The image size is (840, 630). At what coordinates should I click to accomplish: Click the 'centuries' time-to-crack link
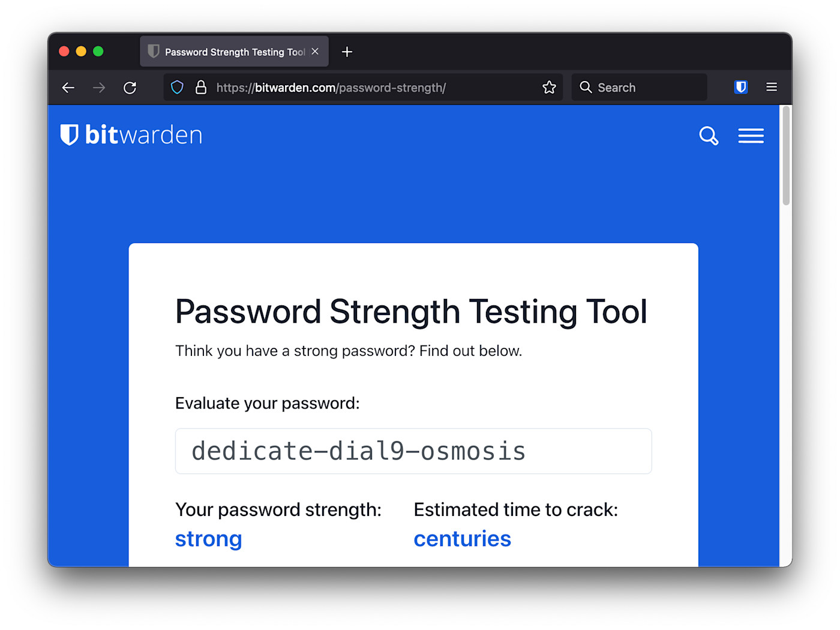[x=462, y=538]
